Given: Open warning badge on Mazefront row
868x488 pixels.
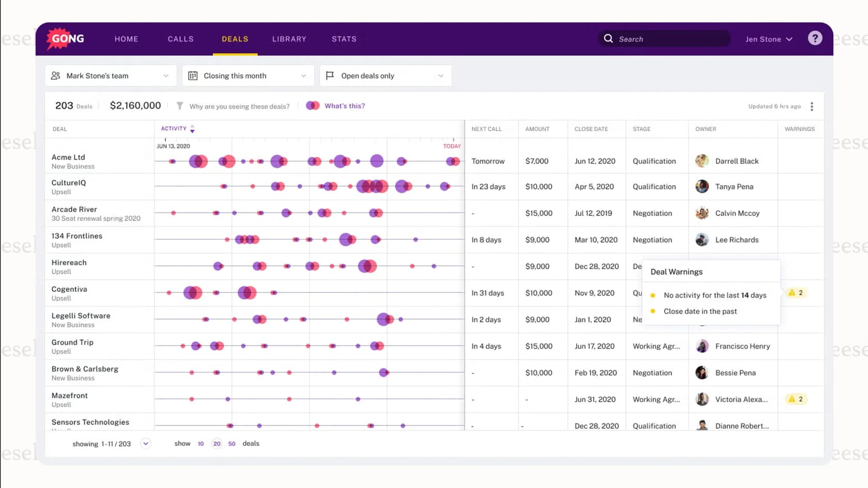Looking at the screenshot, I should pyautogui.click(x=796, y=399).
